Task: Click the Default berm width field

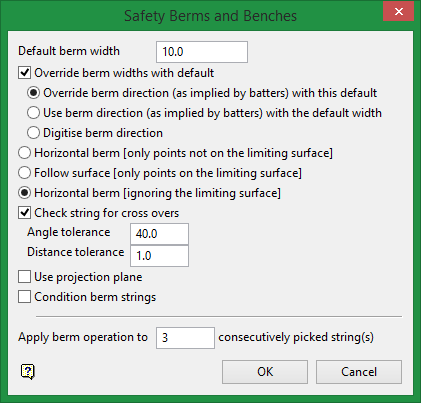Action: coord(202,52)
